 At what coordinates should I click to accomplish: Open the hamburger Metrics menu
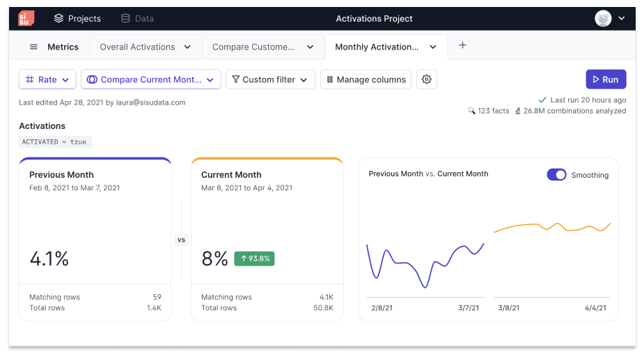coord(33,47)
